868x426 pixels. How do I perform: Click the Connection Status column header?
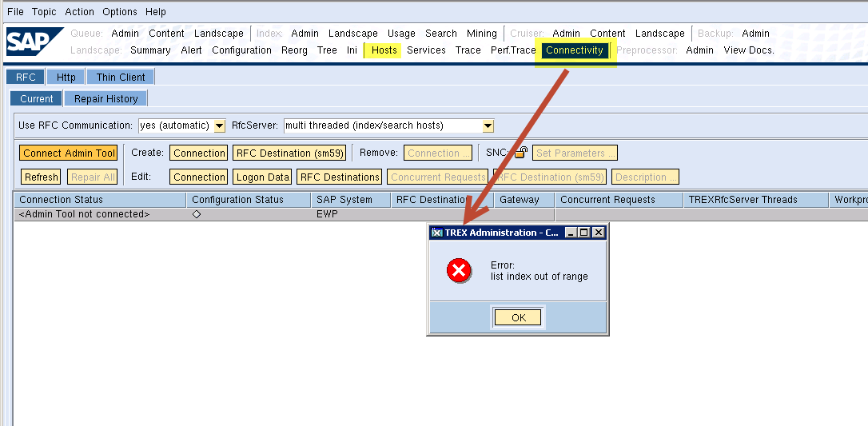100,200
